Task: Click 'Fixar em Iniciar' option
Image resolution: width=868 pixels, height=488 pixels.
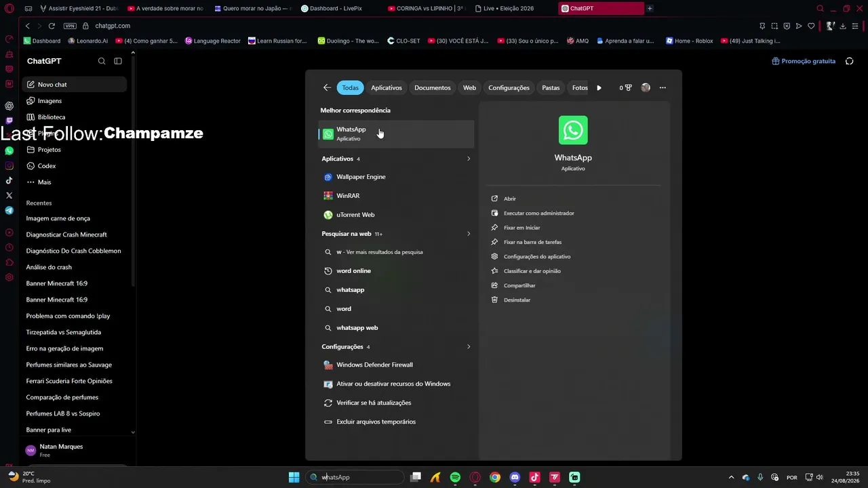Action: click(x=521, y=228)
